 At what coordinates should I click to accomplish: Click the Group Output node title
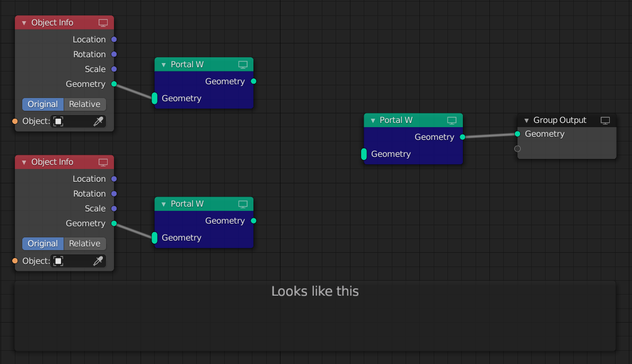coord(560,120)
